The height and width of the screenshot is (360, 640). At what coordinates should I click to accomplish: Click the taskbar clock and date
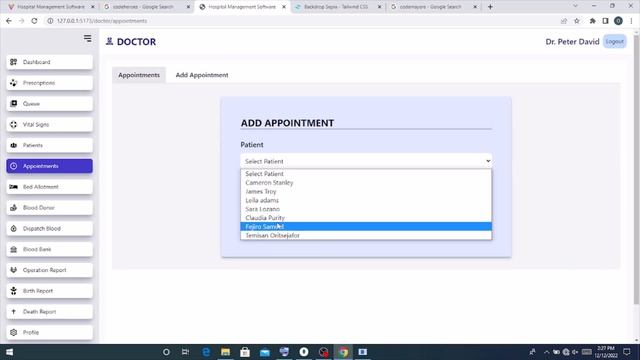606,352
